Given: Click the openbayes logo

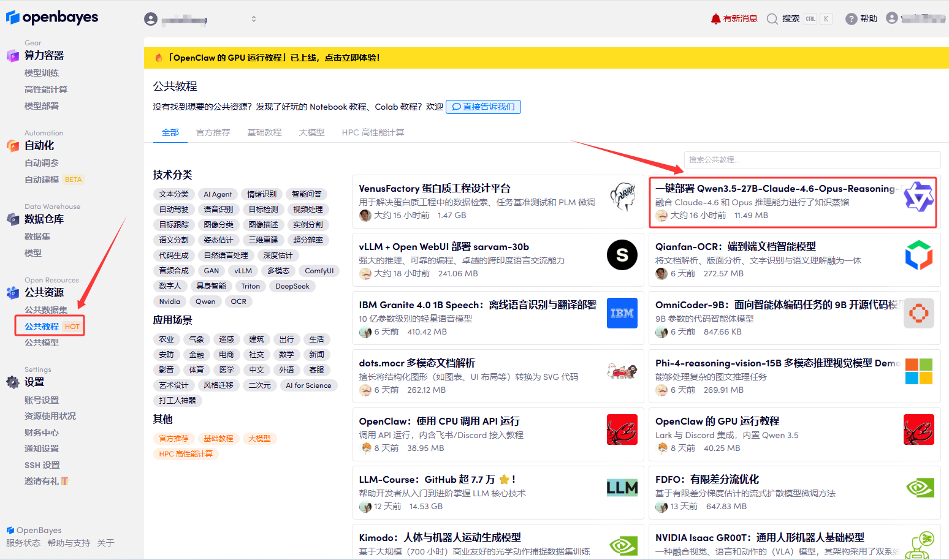Looking at the screenshot, I should 52,17.
